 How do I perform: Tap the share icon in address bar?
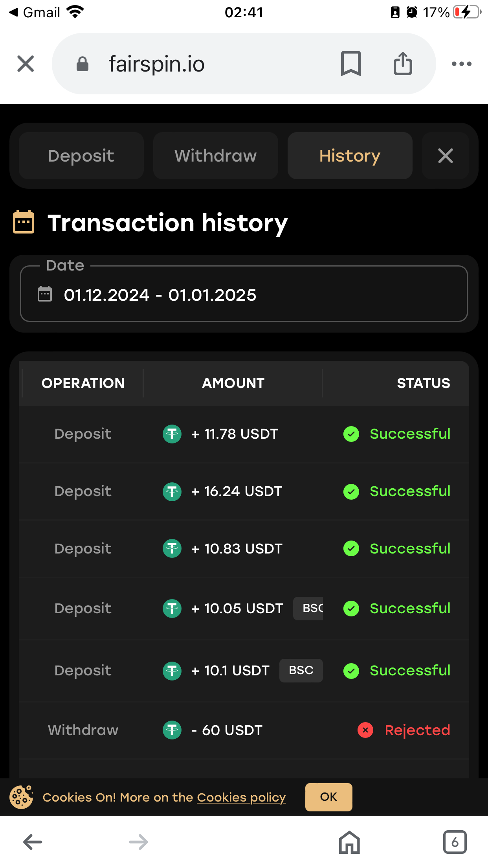click(x=403, y=63)
